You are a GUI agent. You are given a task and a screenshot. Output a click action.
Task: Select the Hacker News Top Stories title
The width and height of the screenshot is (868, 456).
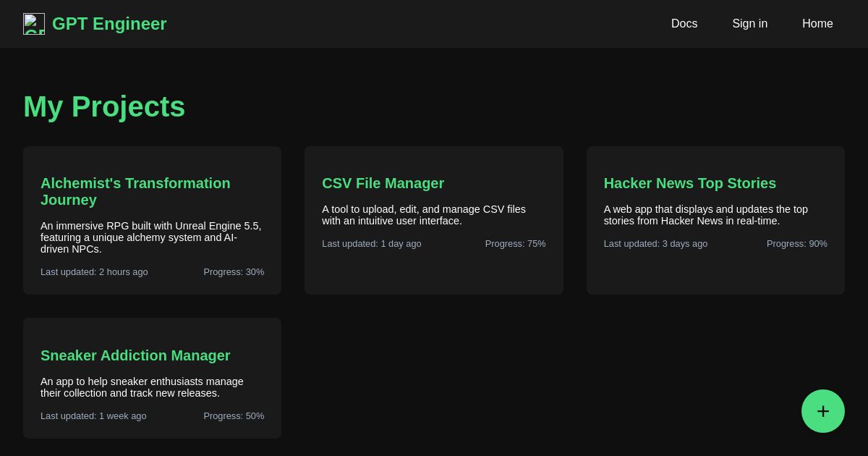point(689,183)
